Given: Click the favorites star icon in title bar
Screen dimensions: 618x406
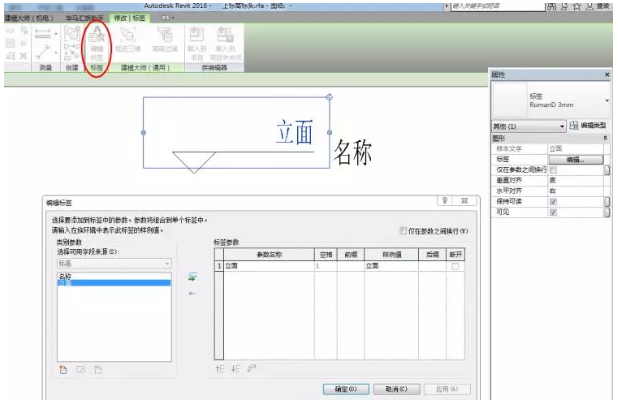Looking at the screenshot, I should pyautogui.click(x=577, y=6).
